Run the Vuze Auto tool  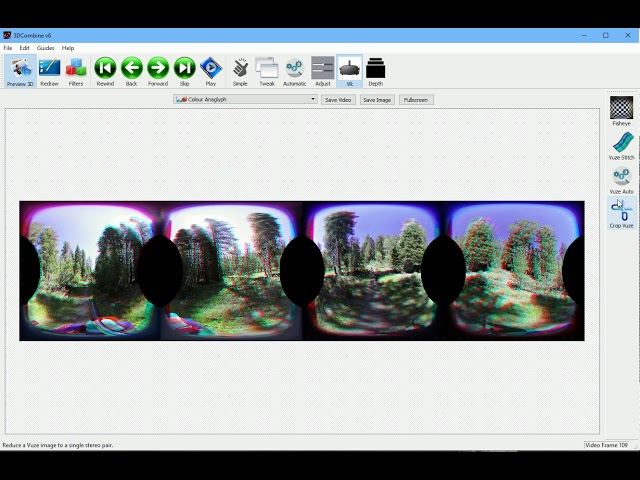click(x=621, y=180)
